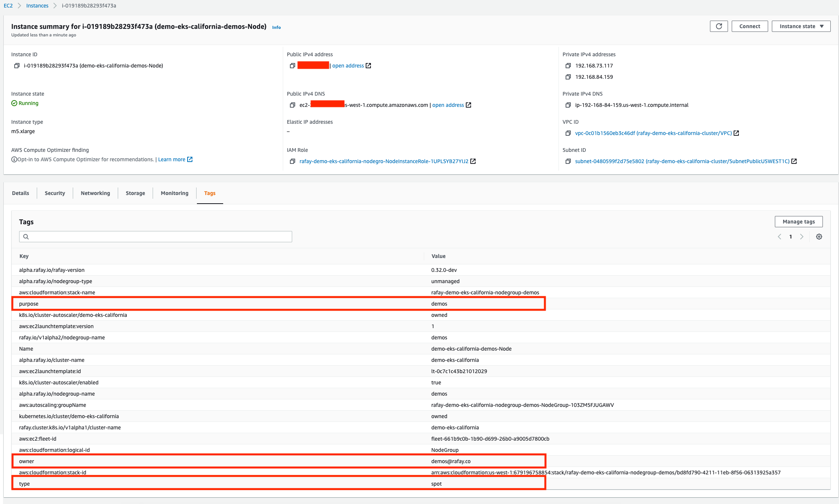Sort tags by Value column header
Image resolution: width=839 pixels, height=504 pixels.
tap(438, 256)
